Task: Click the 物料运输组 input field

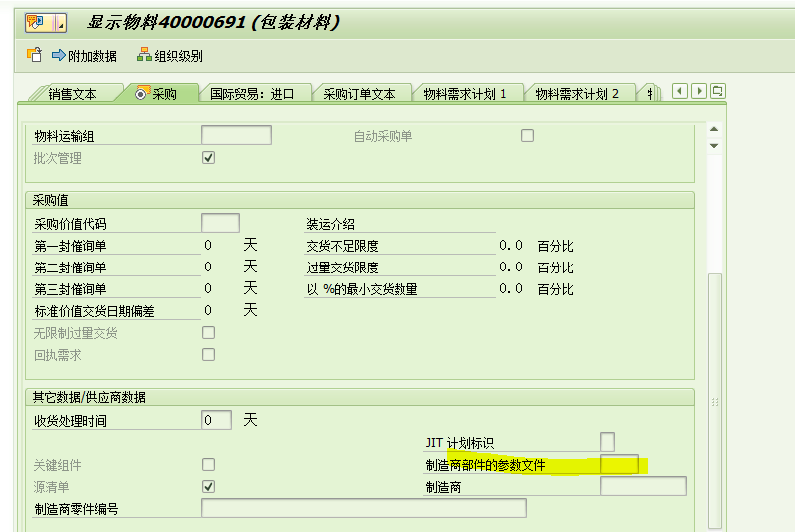Action: [x=236, y=136]
